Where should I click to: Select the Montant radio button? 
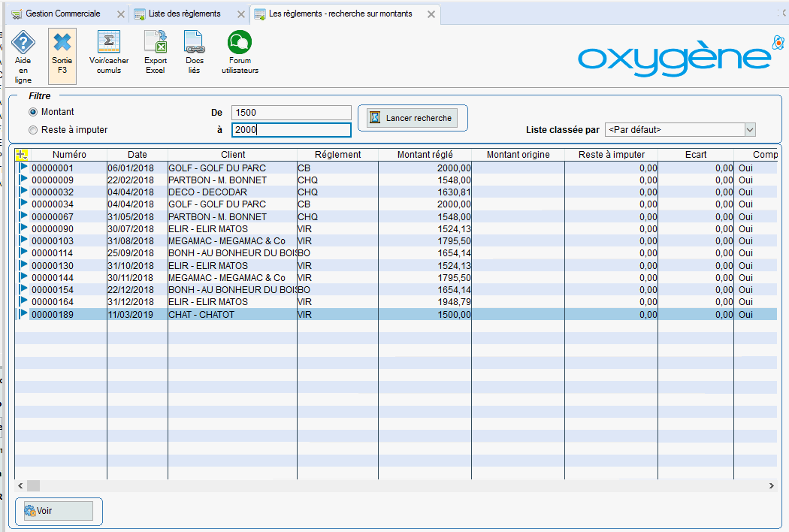coord(33,112)
